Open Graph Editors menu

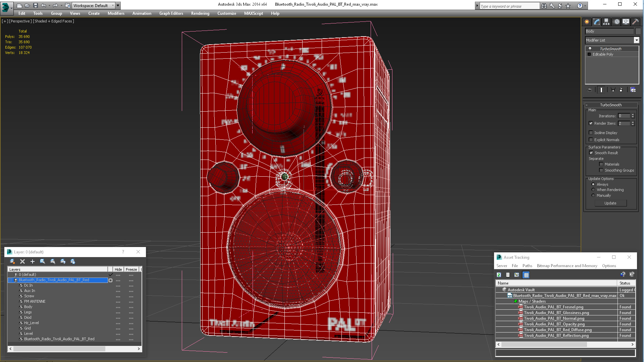[x=171, y=13]
